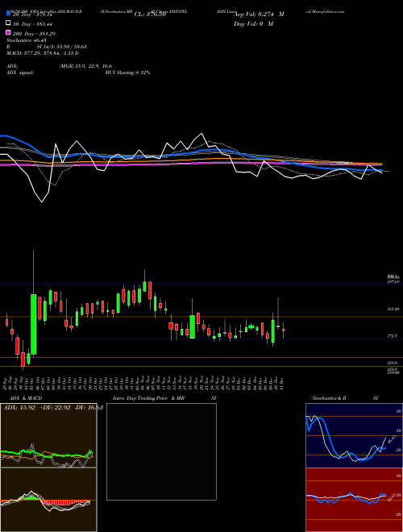
Task: Open the MACD histogram chart panel
Action: tap(48, 500)
